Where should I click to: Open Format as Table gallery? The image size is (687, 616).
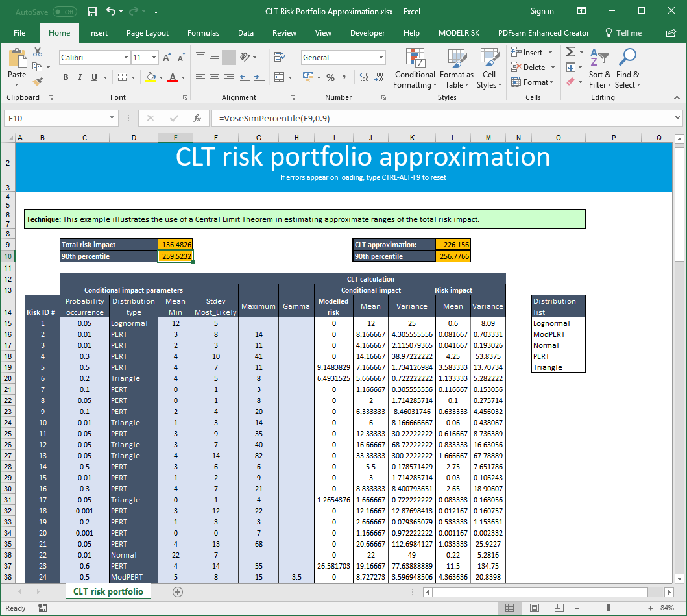pos(455,68)
